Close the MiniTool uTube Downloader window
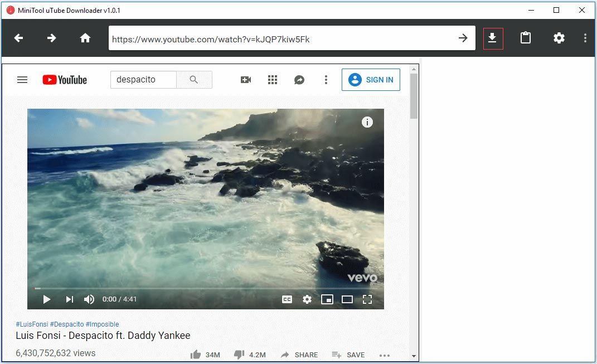Screen dimensions: 597x364 coord(582,10)
